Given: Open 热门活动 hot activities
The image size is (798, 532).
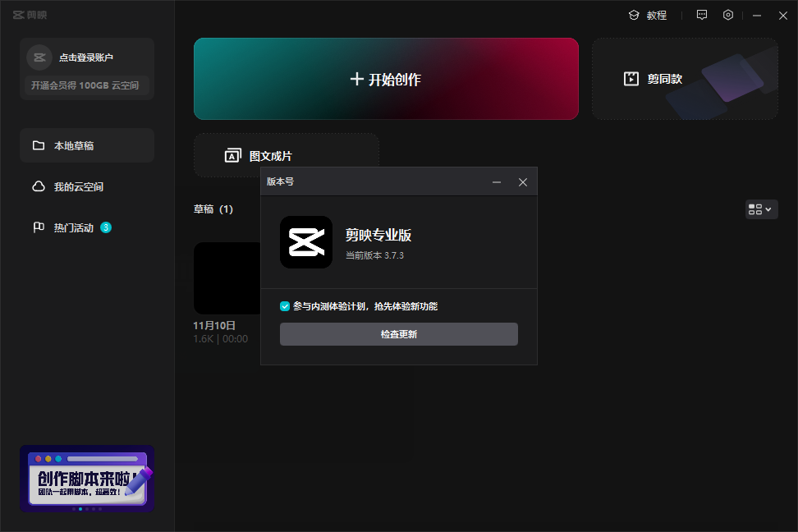Looking at the screenshot, I should click(x=87, y=227).
